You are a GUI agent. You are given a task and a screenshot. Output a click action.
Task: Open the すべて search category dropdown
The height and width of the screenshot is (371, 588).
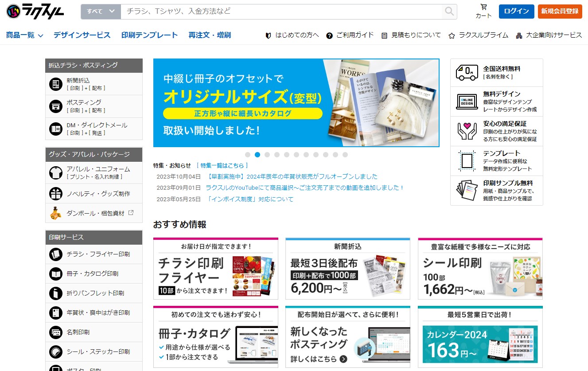(101, 12)
